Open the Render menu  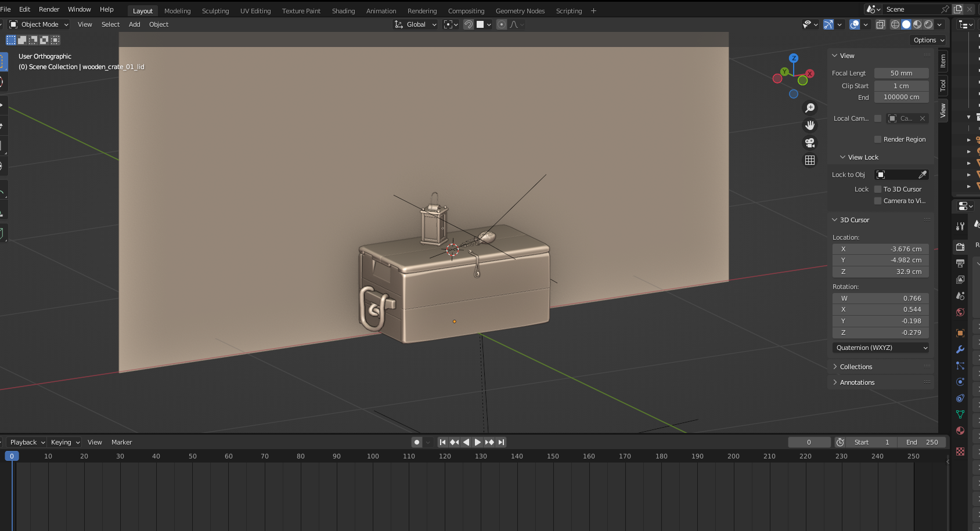click(49, 9)
